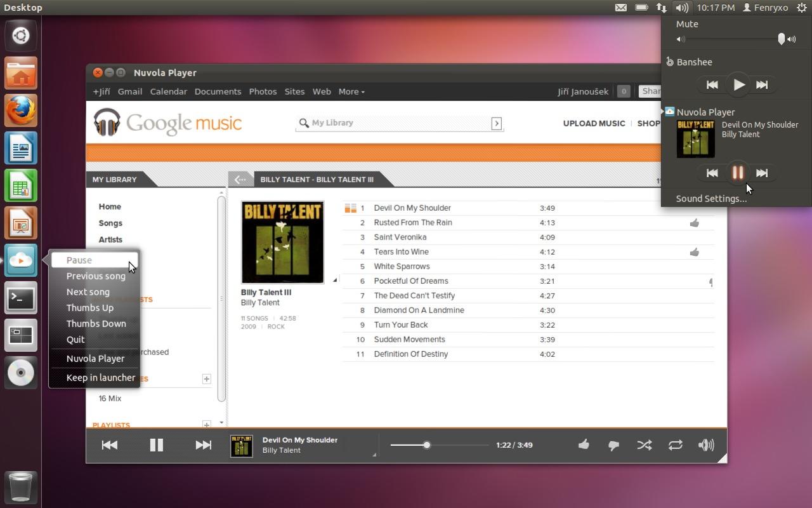Click the Billy Talent III album cover

click(x=282, y=242)
